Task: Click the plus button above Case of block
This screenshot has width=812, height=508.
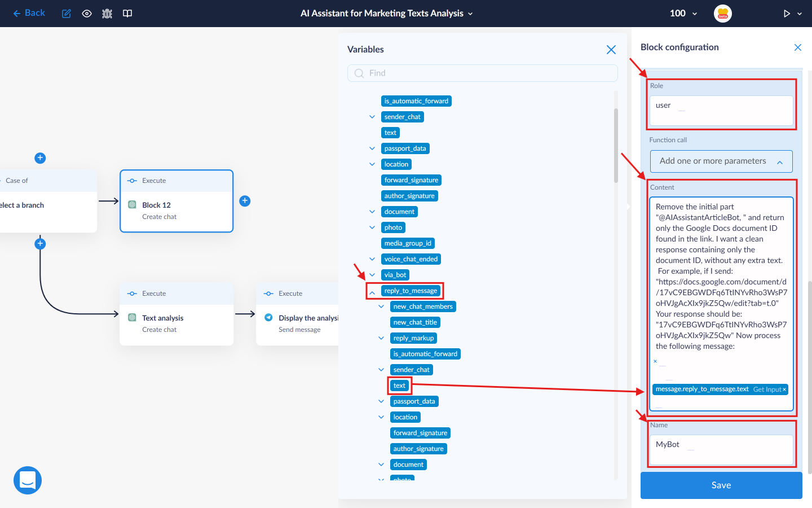Action: pyautogui.click(x=40, y=158)
